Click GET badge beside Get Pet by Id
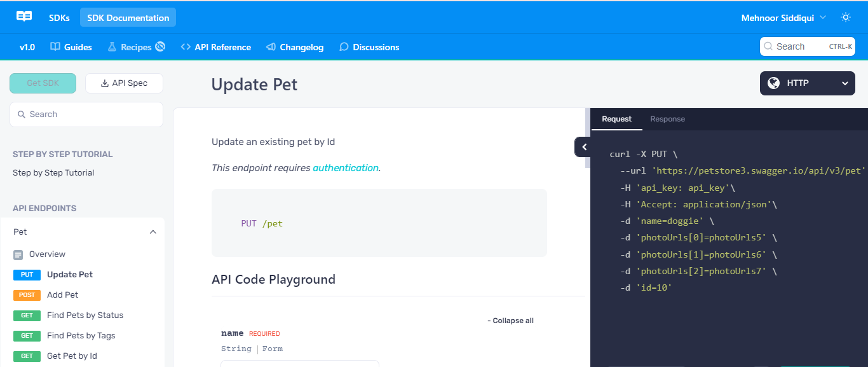The image size is (868, 367). point(27,356)
